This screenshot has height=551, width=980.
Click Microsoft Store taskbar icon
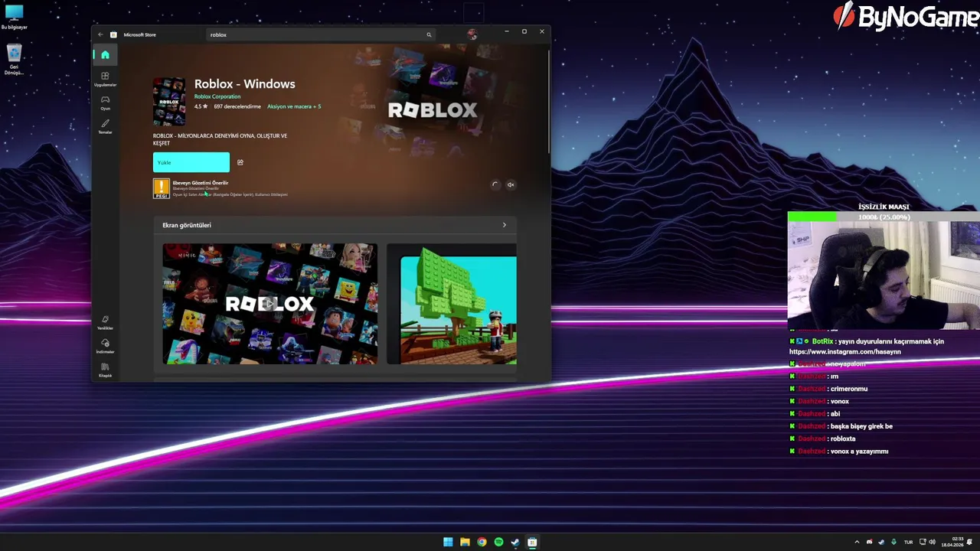click(532, 542)
